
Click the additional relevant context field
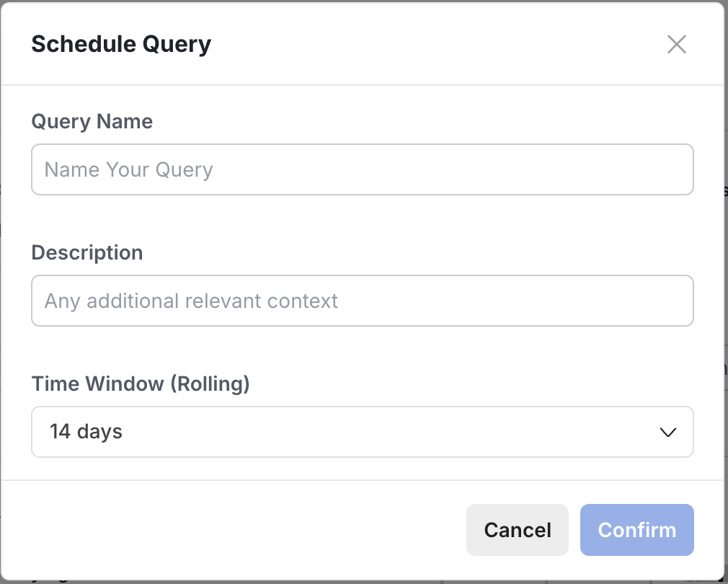point(362,301)
